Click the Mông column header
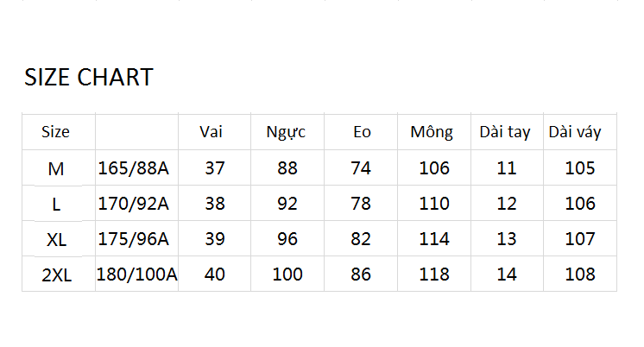Screen dimensions: 644x347 coord(432,132)
